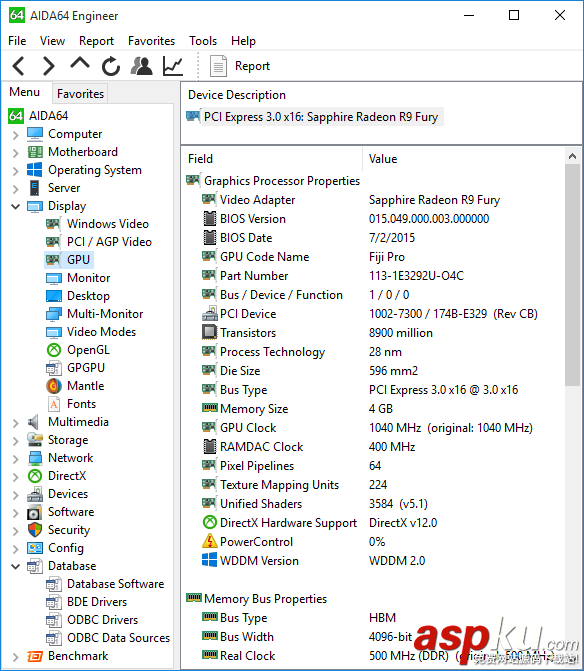Image resolution: width=584 pixels, height=671 pixels.
Task: Click the Report document icon
Action: (218, 66)
